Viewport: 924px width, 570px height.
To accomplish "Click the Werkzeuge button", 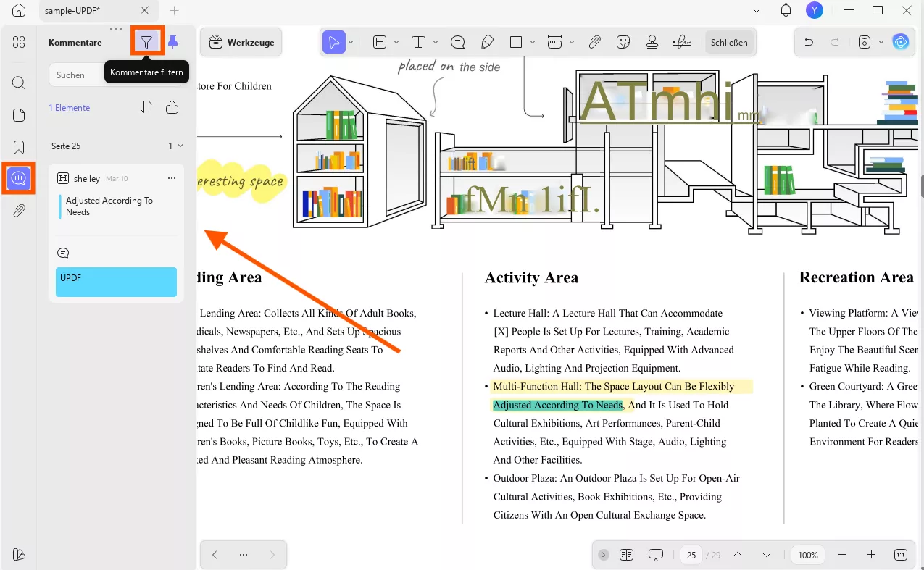I will [x=241, y=42].
